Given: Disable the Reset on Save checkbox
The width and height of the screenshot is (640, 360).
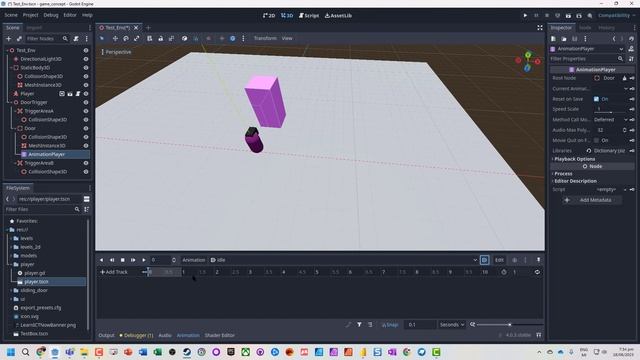Looking at the screenshot, I should (x=596, y=99).
